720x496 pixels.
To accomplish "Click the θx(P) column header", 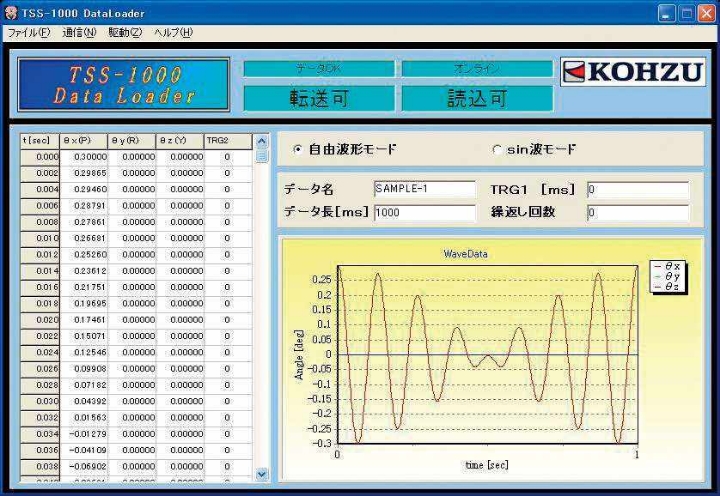I will 84,141.
